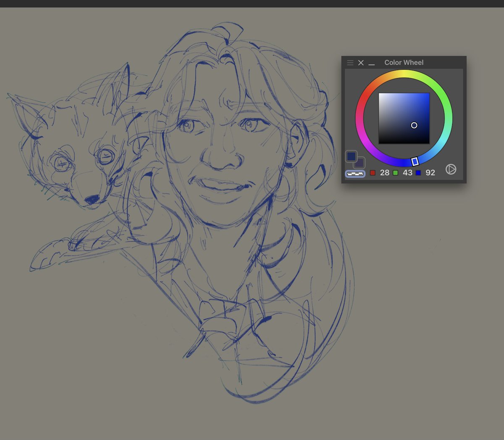Click the green channel indicator square
504x440 pixels.
[x=396, y=173]
